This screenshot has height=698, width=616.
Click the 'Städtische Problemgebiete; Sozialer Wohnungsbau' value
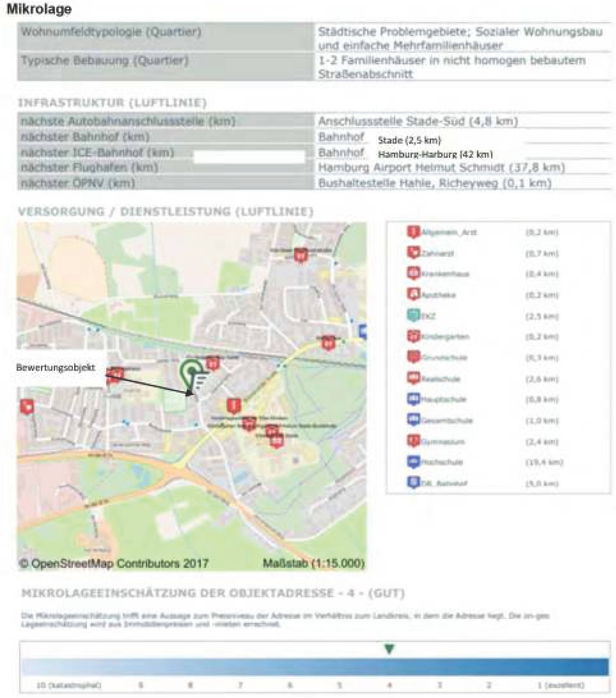click(460, 32)
